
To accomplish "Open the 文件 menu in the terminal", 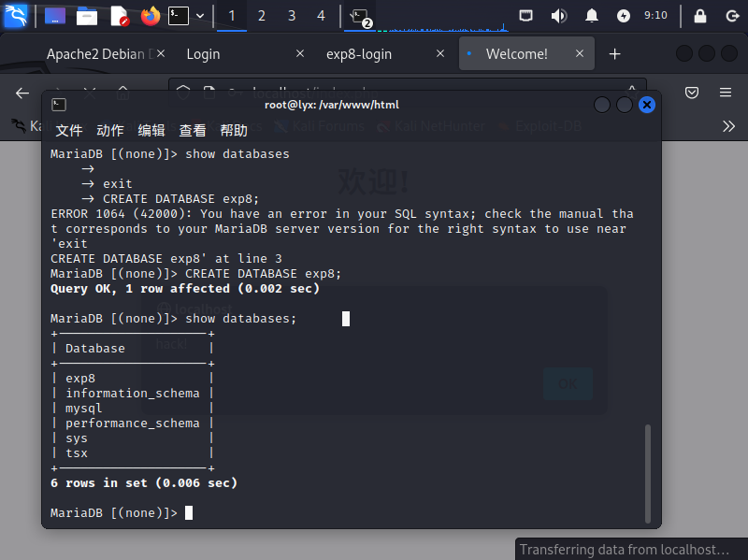I will (69, 130).
